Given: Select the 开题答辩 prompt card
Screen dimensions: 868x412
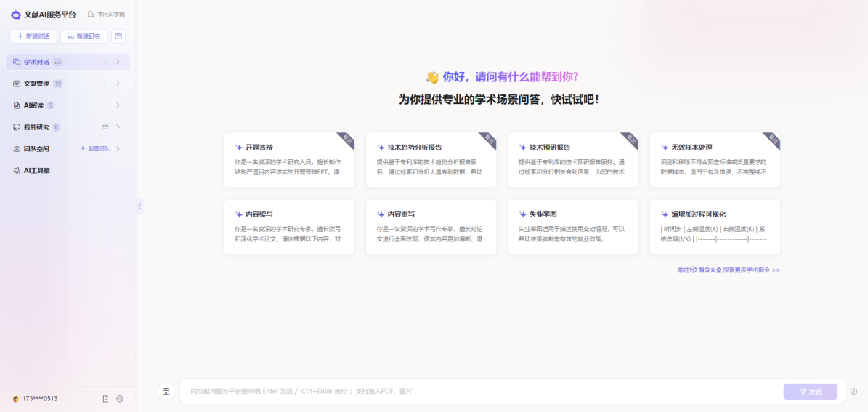Looking at the screenshot, I should pos(289,160).
